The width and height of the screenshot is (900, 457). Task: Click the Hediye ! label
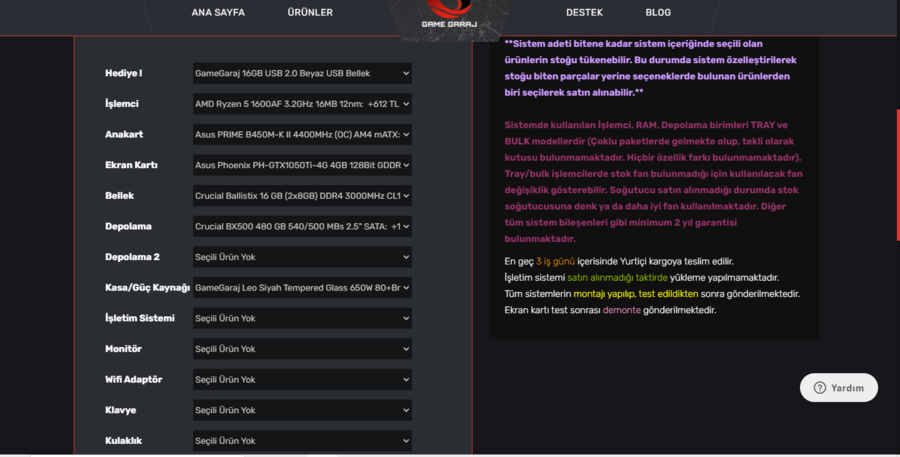point(123,73)
